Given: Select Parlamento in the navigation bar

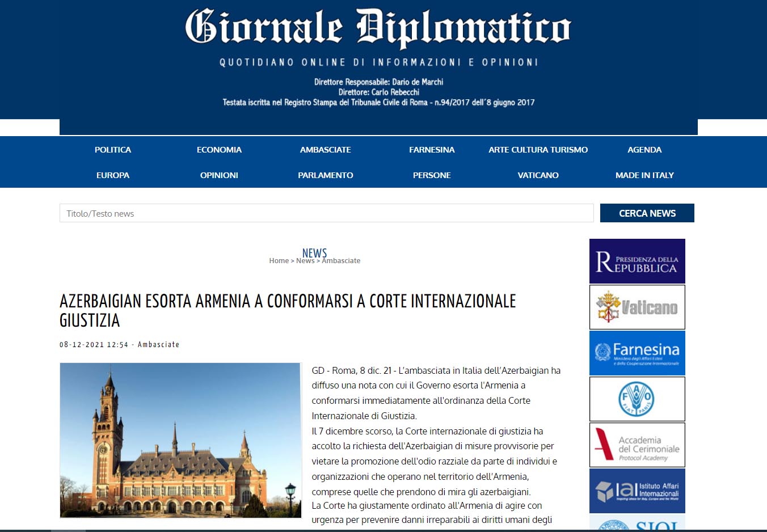Looking at the screenshot, I should click(326, 175).
